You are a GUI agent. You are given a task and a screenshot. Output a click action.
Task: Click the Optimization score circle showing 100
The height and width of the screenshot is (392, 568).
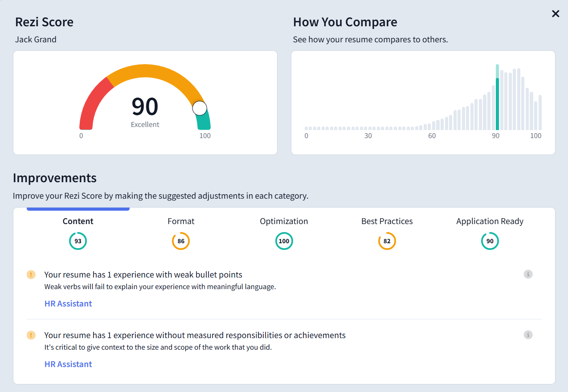(x=284, y=241)
